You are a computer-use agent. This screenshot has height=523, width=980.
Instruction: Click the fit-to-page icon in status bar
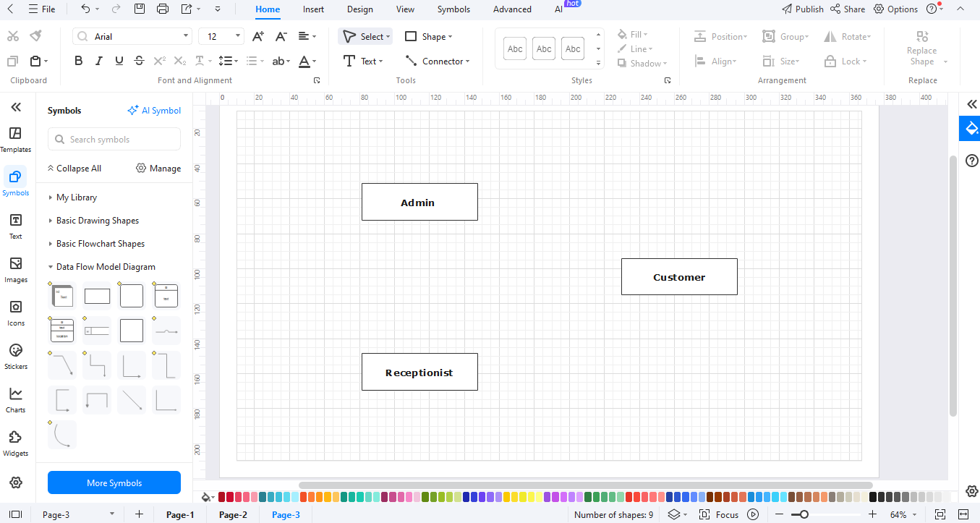(x=940, y=514)
